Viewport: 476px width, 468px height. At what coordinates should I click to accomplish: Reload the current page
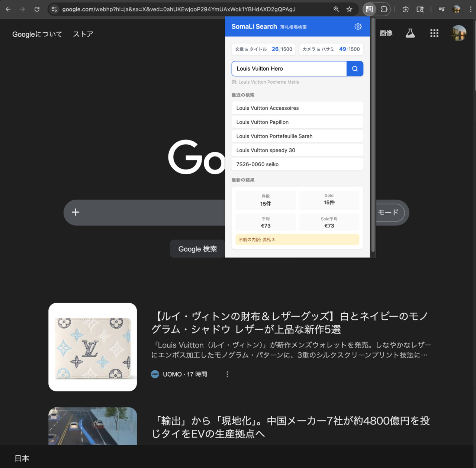(37, 9)
